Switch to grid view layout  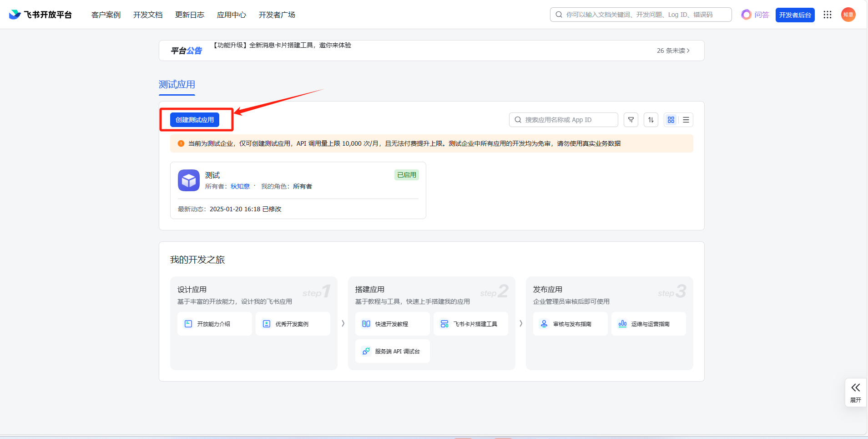(671, 120)
